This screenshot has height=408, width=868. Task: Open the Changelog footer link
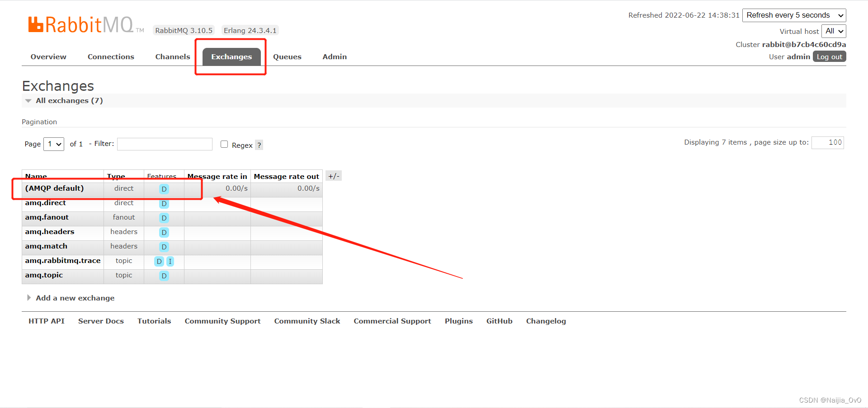pos(546,321)
